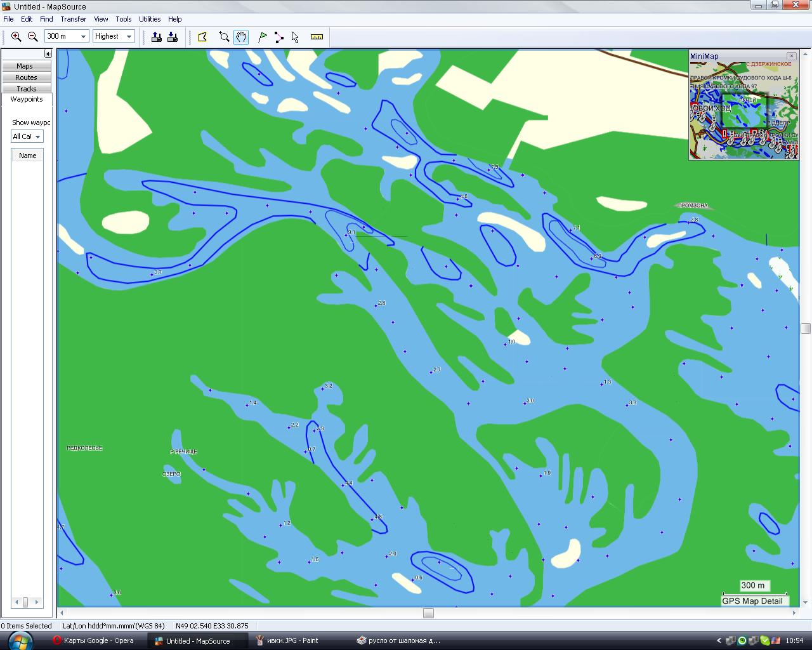Choose the Selection arrow tool
812x650 pixels.
pyautogui.click(x=295, y=37)
